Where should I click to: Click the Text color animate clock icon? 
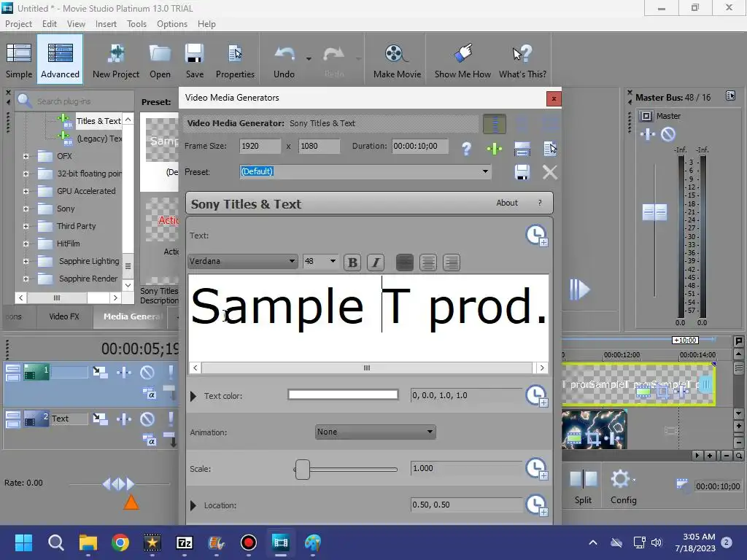coord(536,396)
